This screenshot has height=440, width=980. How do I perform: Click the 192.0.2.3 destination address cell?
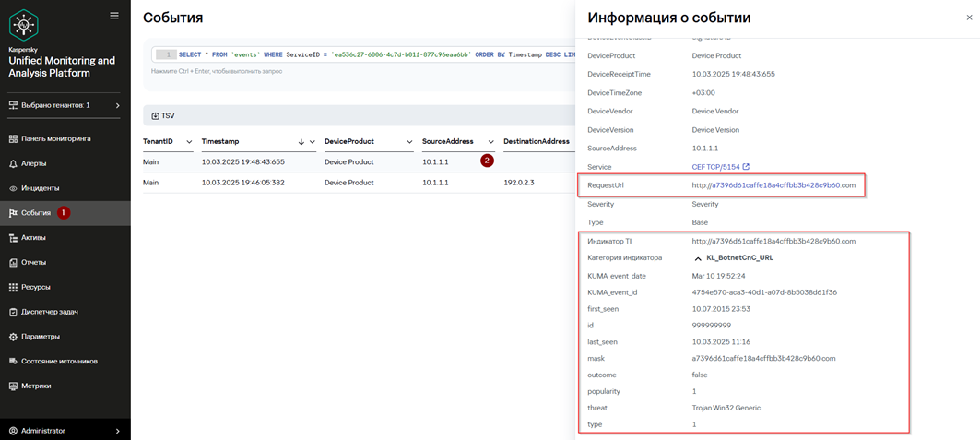point(521,183)
